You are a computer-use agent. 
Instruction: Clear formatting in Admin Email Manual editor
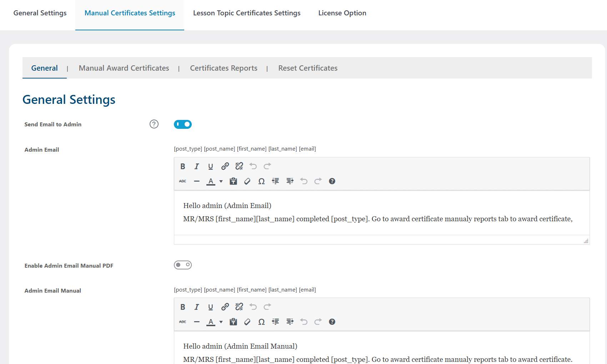247,322
